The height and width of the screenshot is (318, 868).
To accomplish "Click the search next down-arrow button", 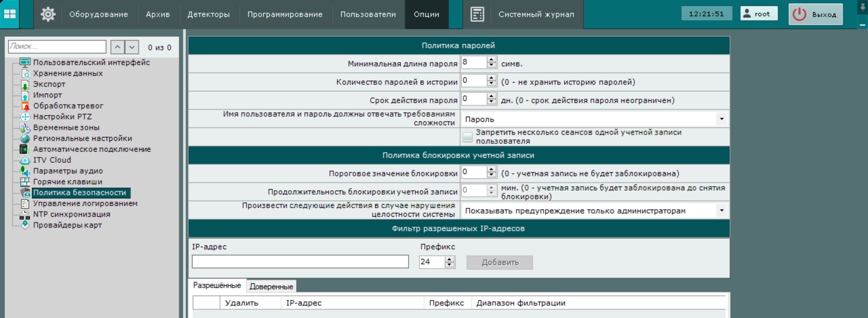I will point(132,47).
